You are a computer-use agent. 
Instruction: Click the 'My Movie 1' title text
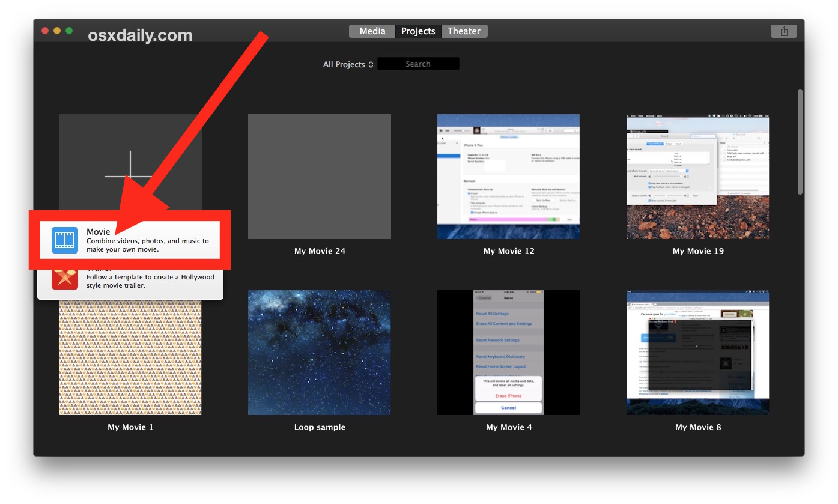(x=130, y=427)
